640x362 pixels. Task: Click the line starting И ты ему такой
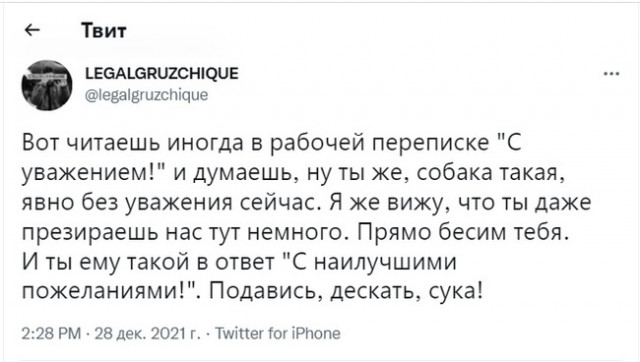[x=239, y=262]
